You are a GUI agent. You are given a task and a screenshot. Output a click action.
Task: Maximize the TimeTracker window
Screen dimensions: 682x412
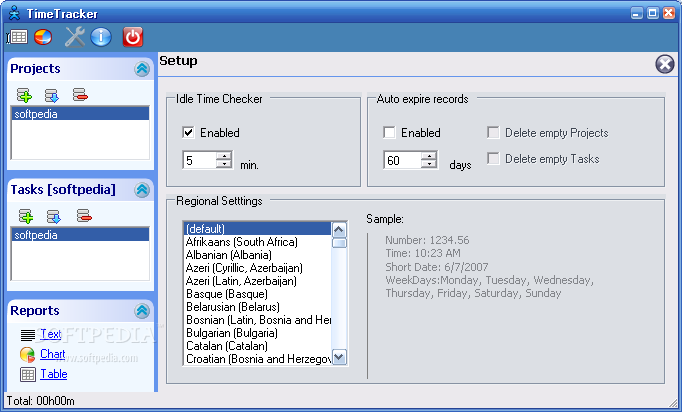653,13
